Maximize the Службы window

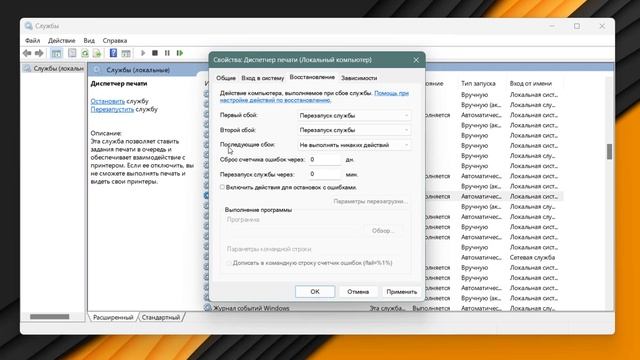click(x=577, y=26)
